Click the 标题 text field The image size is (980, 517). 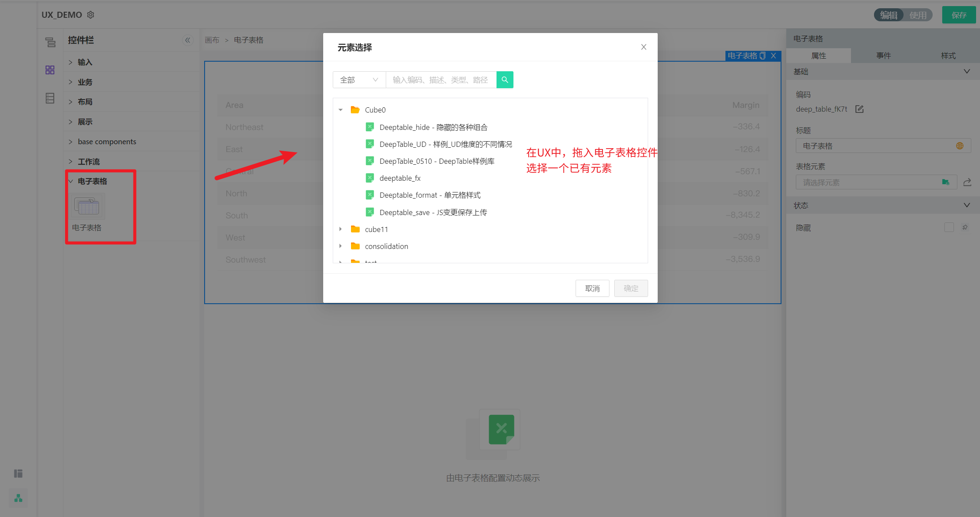(883, 146)
